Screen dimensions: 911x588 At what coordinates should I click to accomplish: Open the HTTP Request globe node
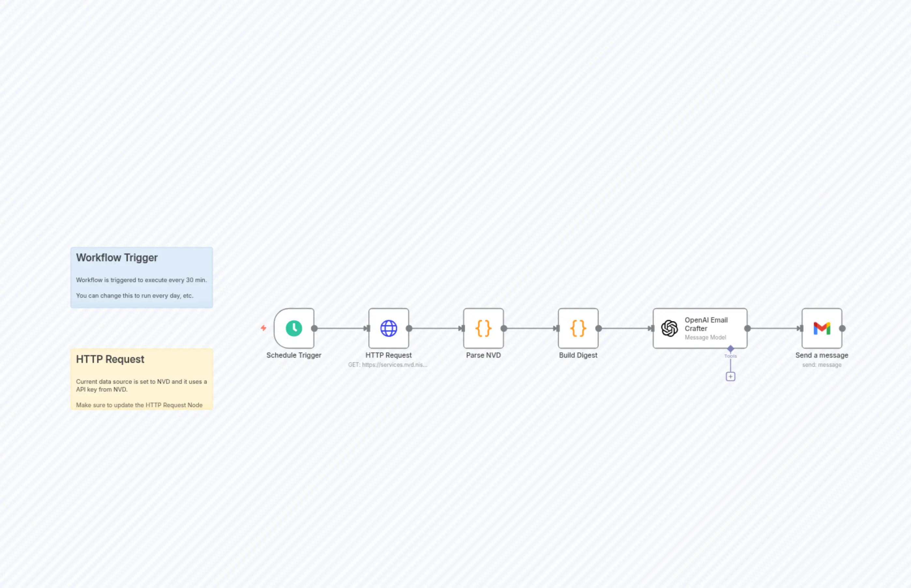click(x=388, y=328)
